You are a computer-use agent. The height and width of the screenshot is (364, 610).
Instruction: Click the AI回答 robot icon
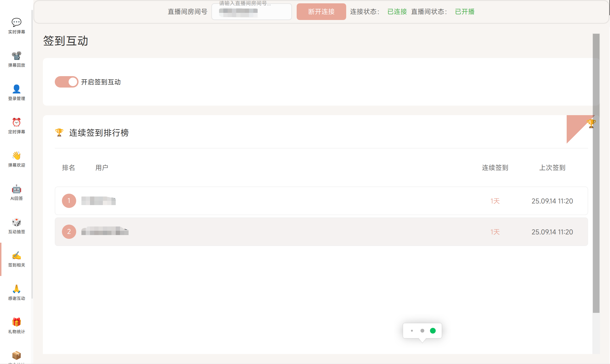click(x=16, y=189)
